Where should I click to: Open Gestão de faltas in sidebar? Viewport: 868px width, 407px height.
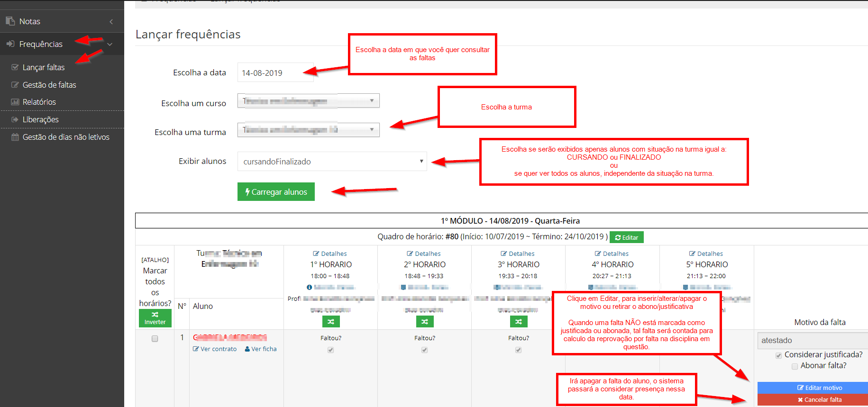tap(49, 85)
